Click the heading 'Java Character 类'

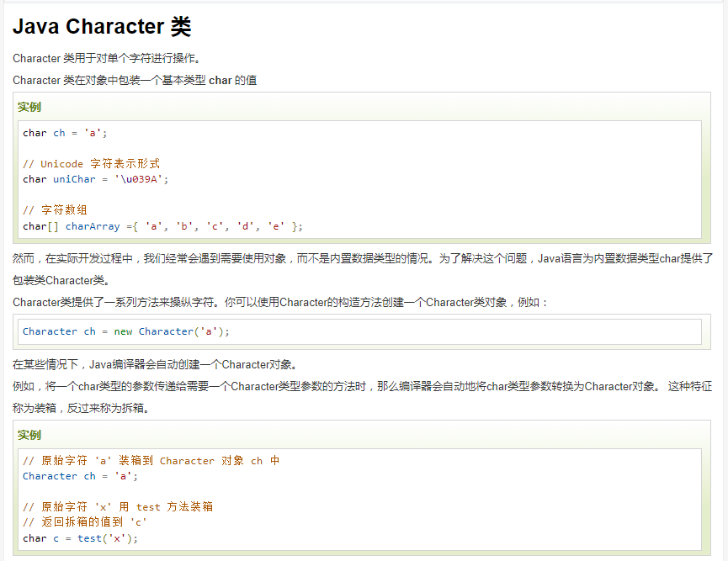tap(102, 26)
